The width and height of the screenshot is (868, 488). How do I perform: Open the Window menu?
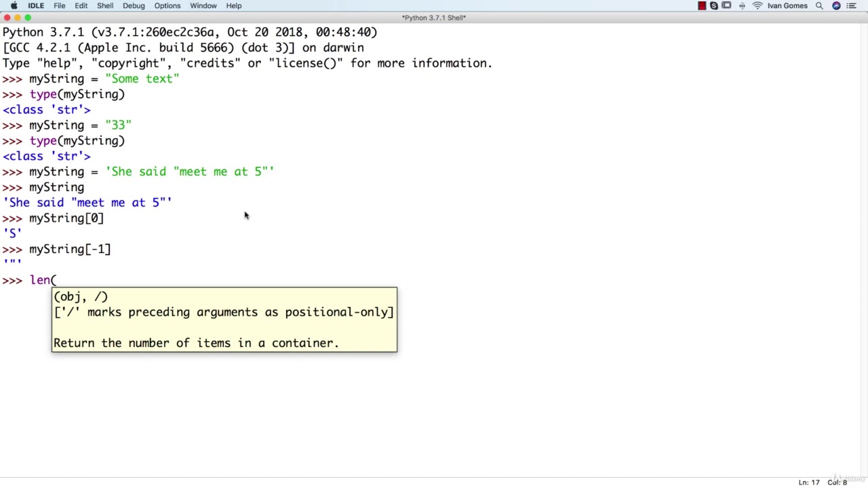point(203,5)
